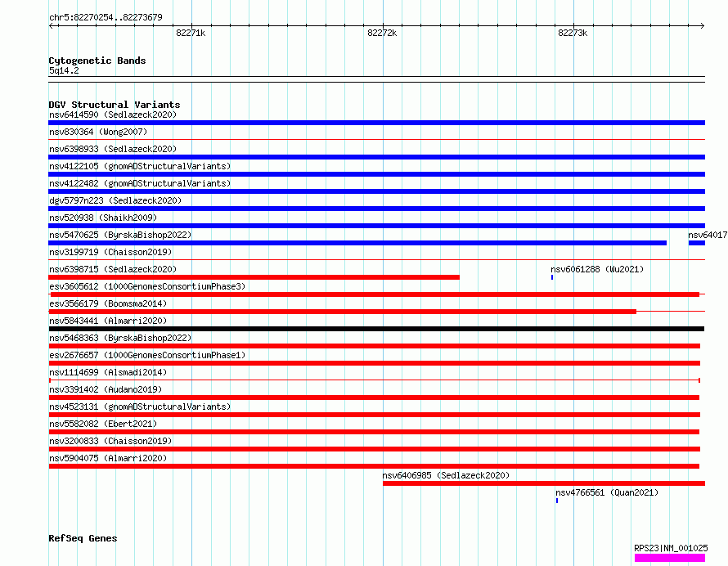Open nsv5582082 (Ebert2021) variant
728x566 pixels.
(x=103, y=424)
